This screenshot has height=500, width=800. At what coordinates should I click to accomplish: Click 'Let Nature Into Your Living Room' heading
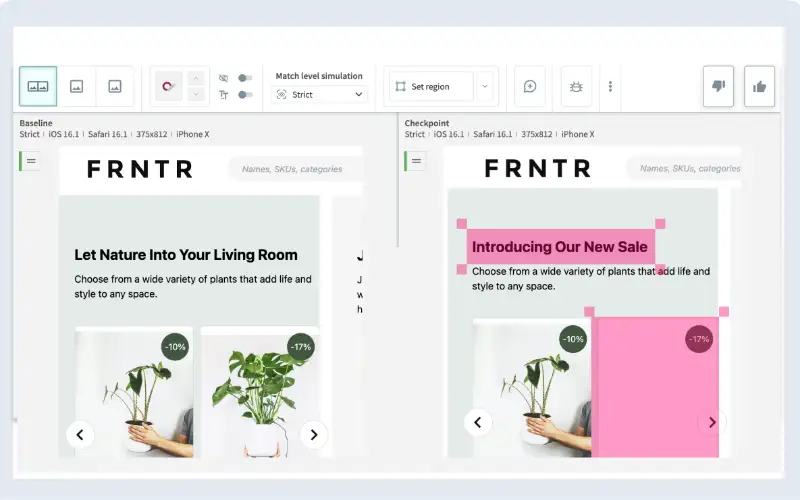(x=186, y=255)
